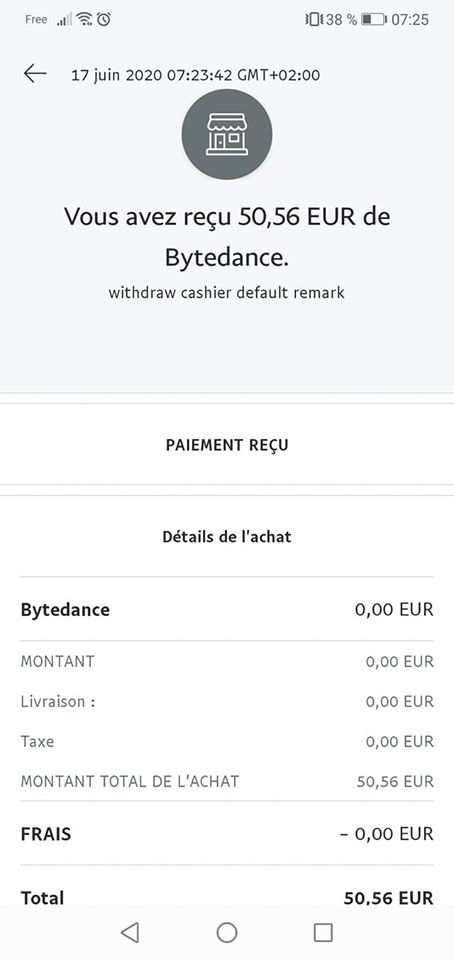Tap the PAIEMENT REÇU section header
454x960 pixels.
[x=227, y=445]
